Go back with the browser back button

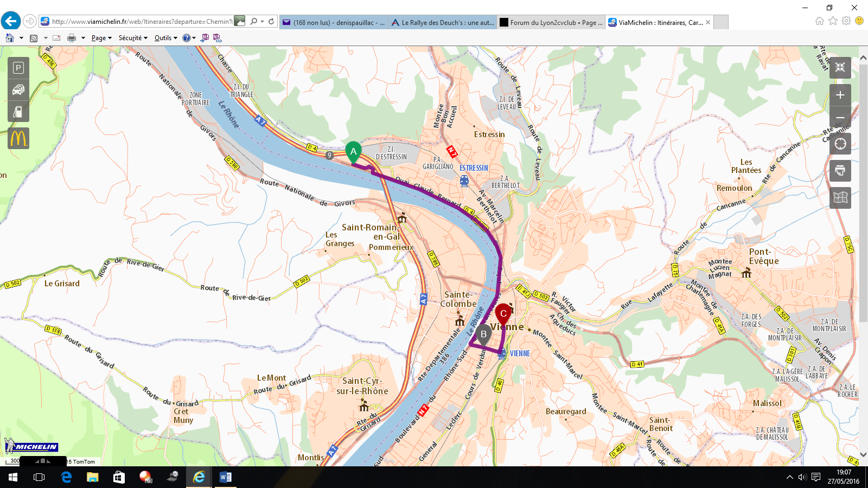click(11, 21)
